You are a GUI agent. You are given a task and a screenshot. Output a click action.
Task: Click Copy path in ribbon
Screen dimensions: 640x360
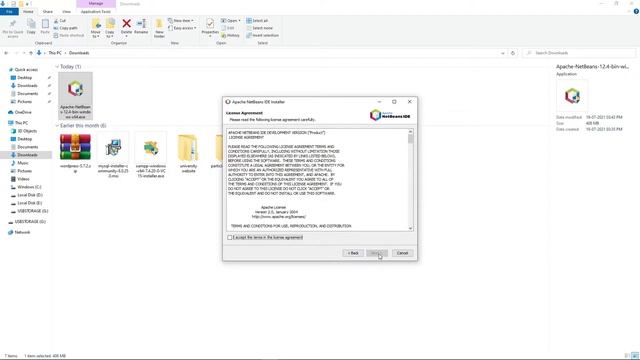coord(65,28)
